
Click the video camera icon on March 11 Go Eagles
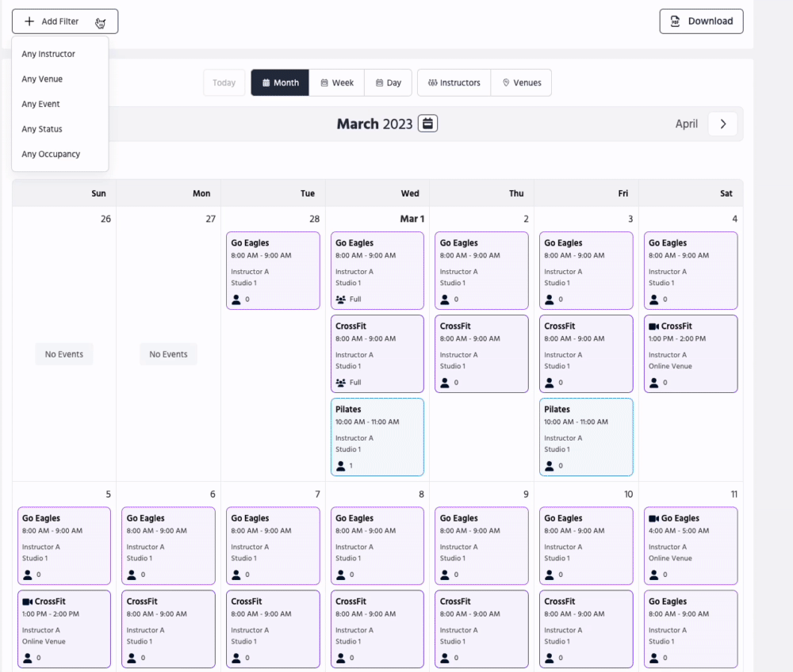coord(653,518)
